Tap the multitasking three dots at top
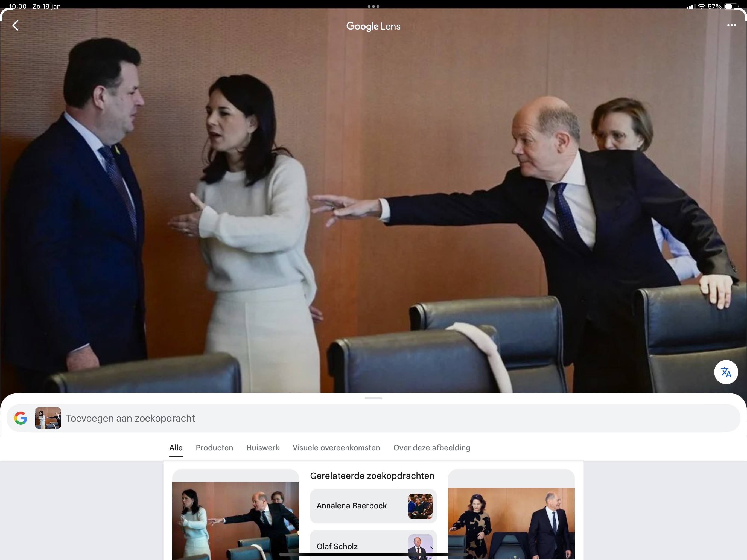 (x=373, y=6)
